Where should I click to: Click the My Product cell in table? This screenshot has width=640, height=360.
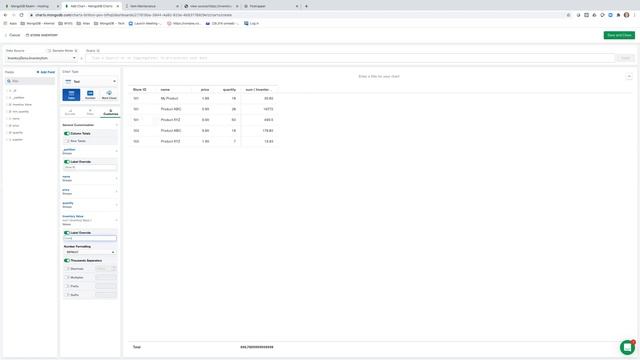point(169,98)
